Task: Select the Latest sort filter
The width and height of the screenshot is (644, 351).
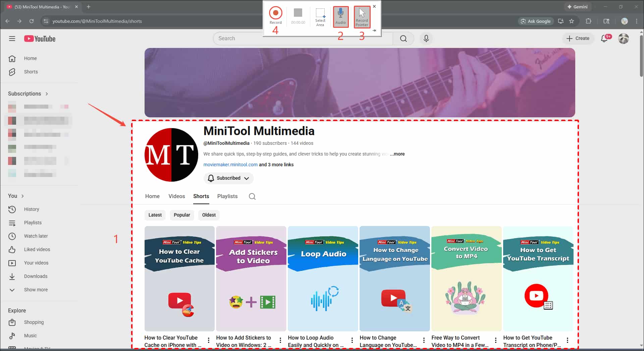Action: pyautogui.click(x=155, y=215)
